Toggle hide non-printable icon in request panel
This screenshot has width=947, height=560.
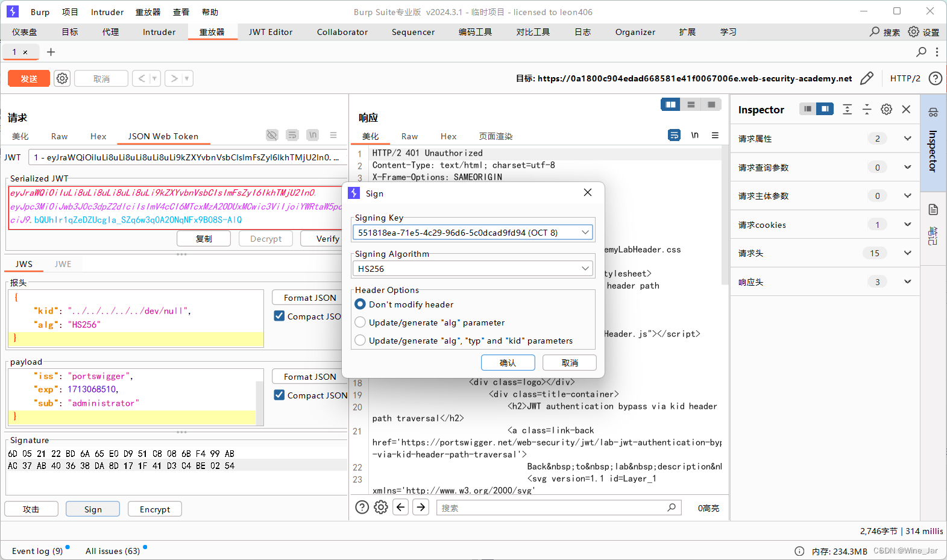coord(272,135)
